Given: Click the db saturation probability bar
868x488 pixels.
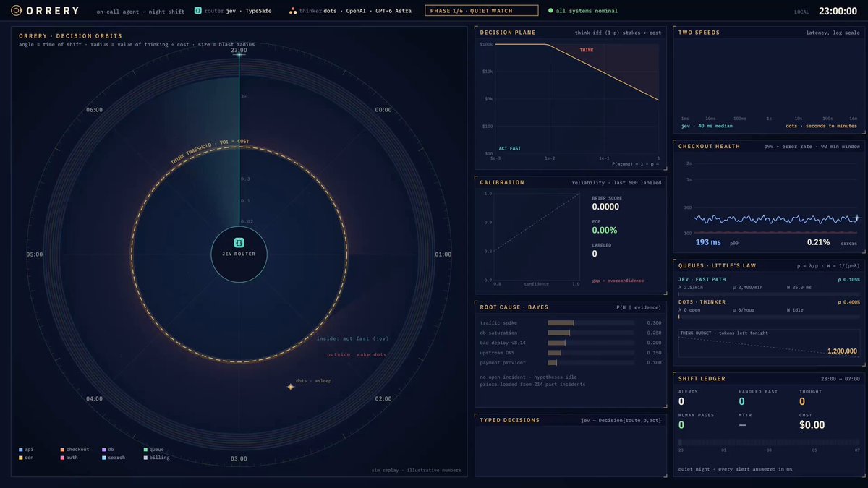Looking at the screenshot, I should point(591,333).
